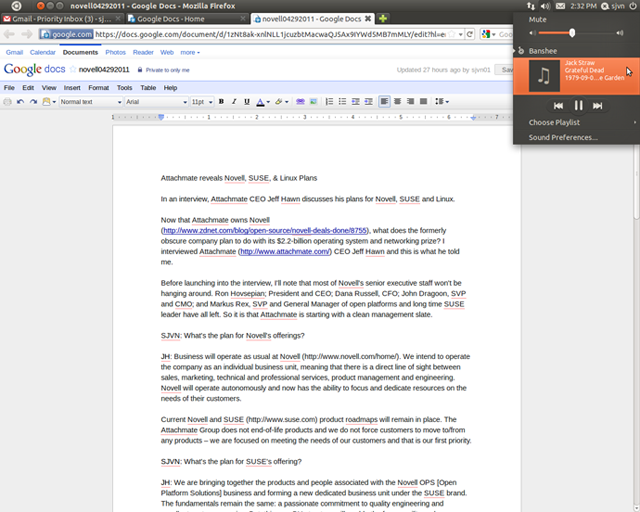Decrease the paragraph indent
This screenshot has height=512, width=640.
click(x=356, y=102)
